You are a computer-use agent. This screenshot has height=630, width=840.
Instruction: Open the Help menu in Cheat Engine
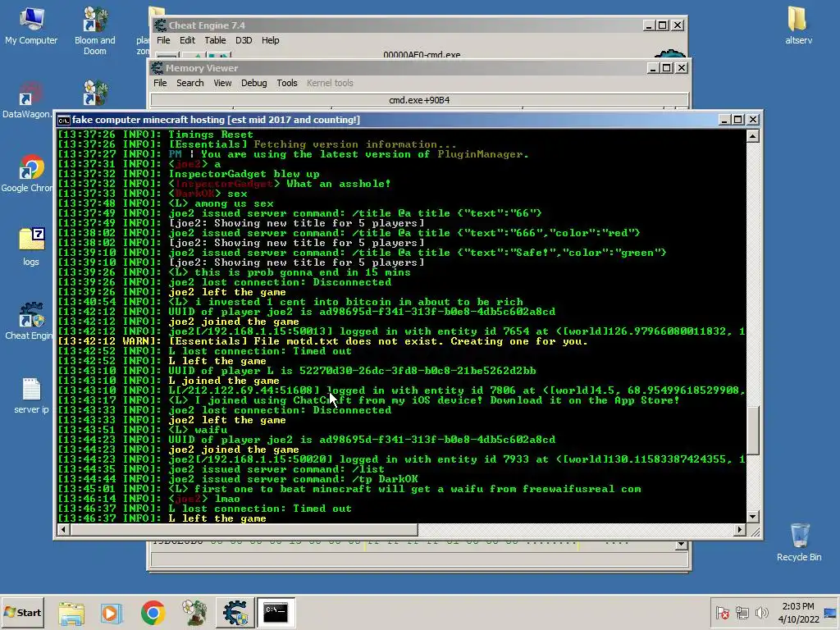click(271, 40)
